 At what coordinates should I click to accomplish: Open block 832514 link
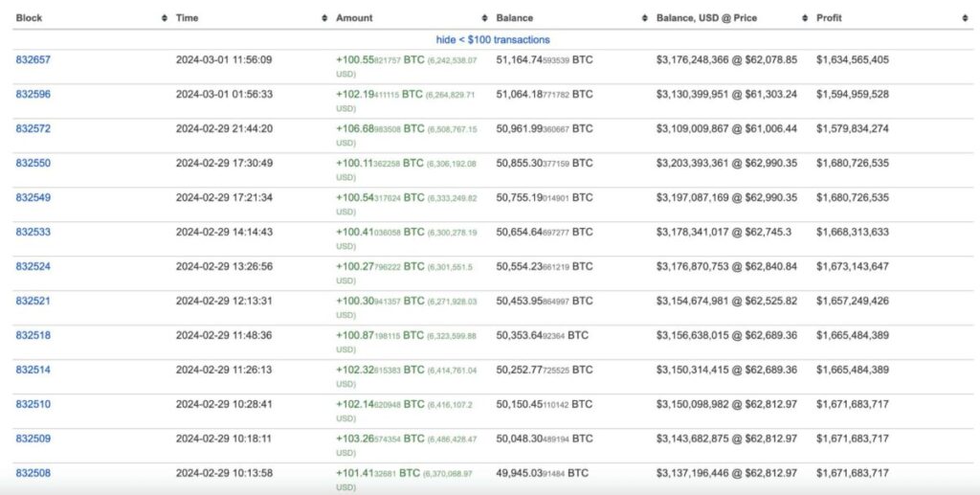[x=33, y=370]
